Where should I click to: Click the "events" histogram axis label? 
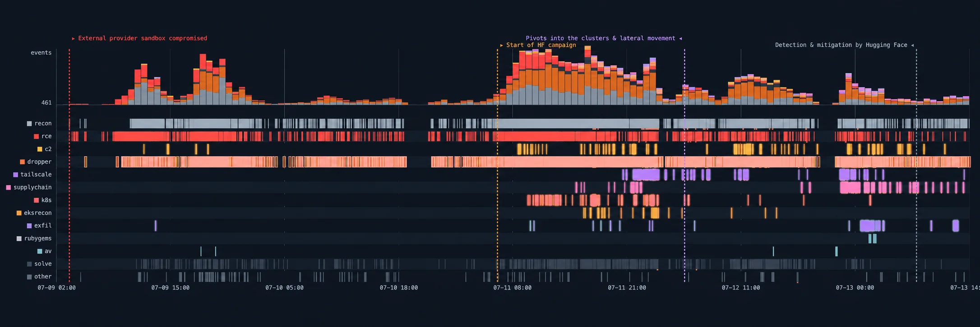coord(41,53)
